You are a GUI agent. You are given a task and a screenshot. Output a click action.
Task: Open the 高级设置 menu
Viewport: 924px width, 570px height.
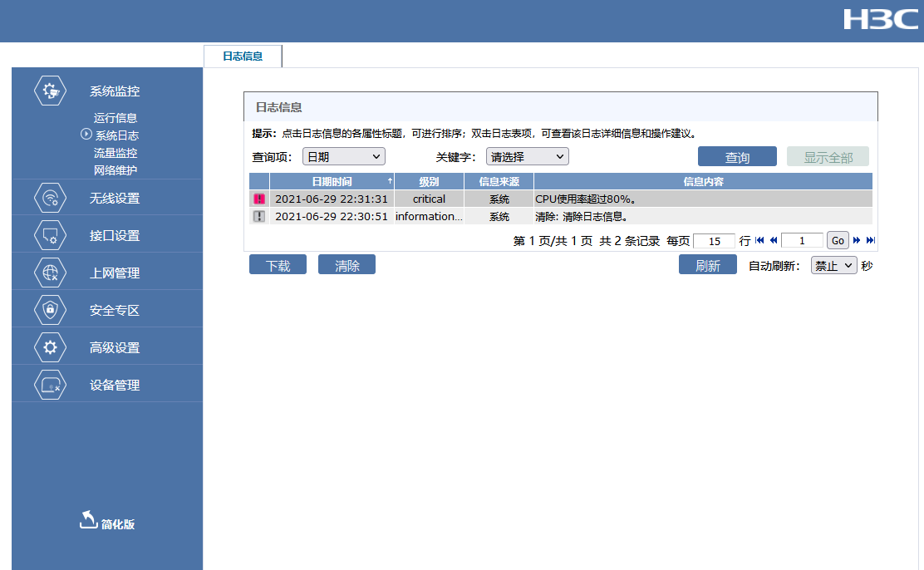[115, 348]
